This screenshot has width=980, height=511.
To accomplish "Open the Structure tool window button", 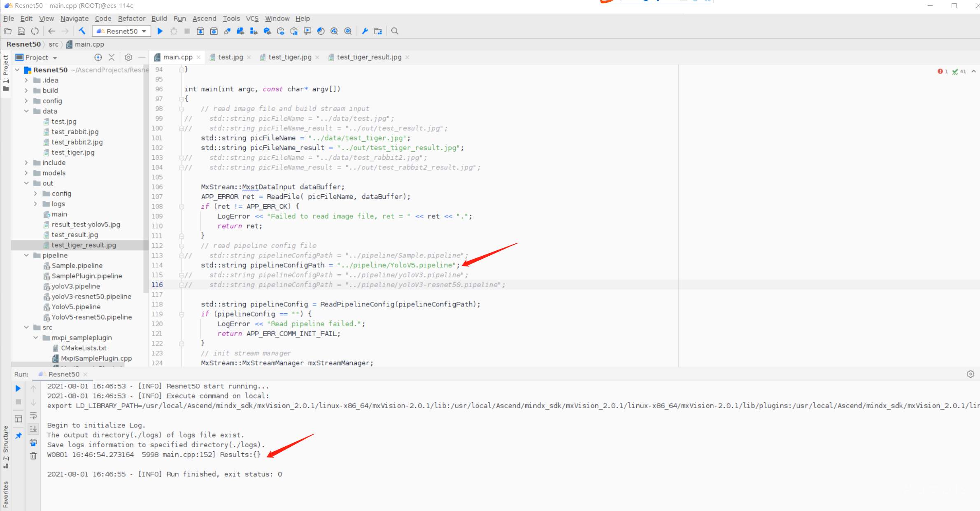I will pyautogui.click(x=6, y=447).
